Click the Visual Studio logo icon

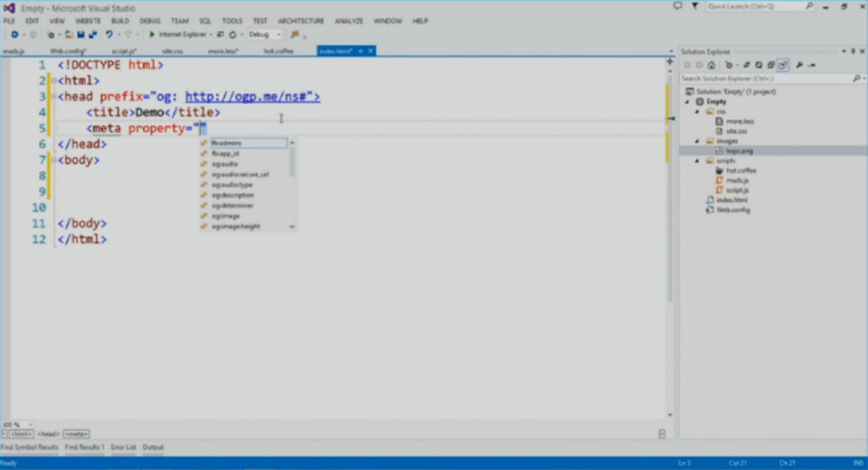(9, 8)
